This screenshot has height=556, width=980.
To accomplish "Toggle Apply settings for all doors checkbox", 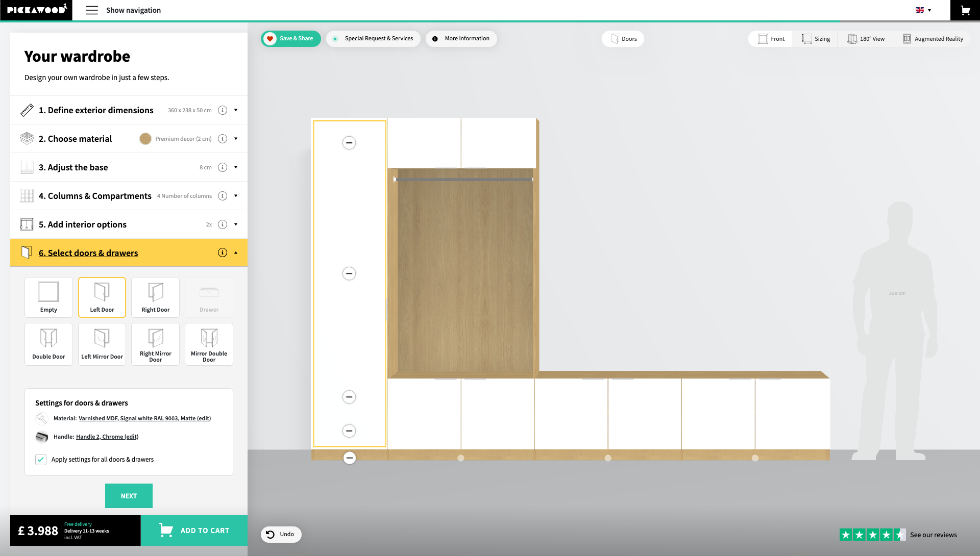I will (41, 460).
